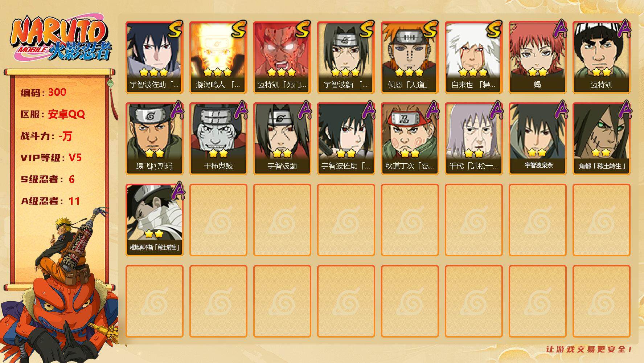The height and width of the screenshot is (363, 644).
Task: Select the 桃地再不斩「秽土转生」 card
Action: [154, 220]
